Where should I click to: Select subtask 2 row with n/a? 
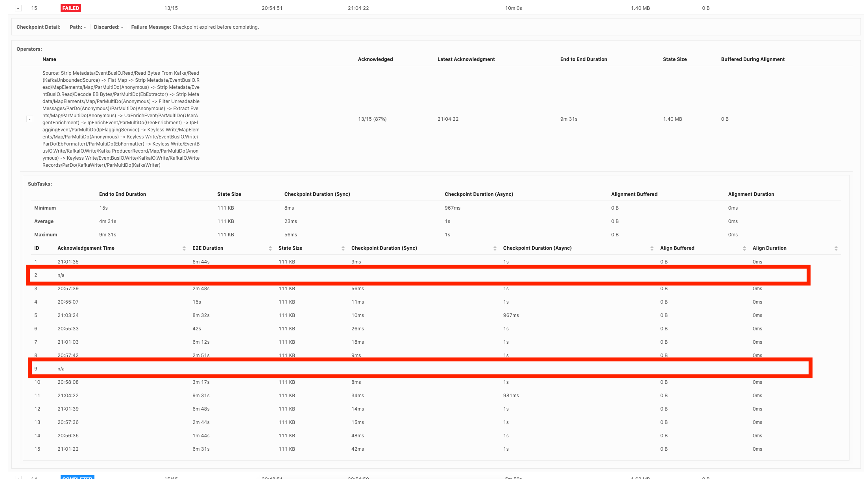pyautogui.click(x=61, y=275)
